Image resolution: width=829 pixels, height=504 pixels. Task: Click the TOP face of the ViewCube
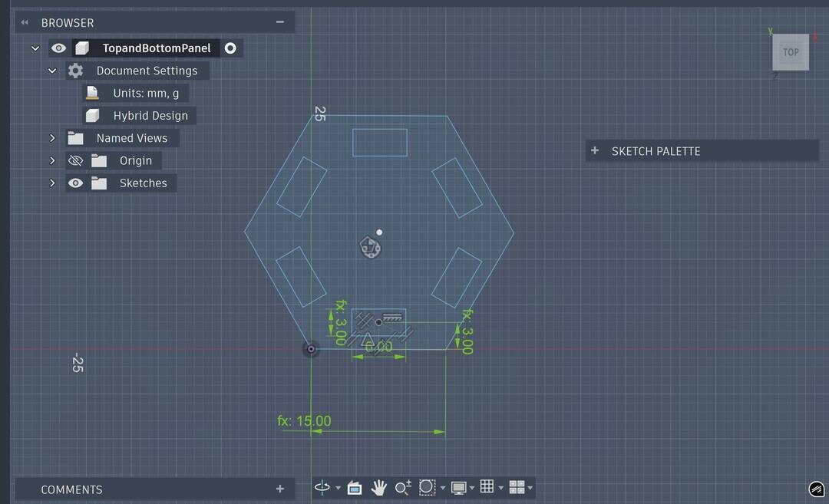tap(791, 52)
